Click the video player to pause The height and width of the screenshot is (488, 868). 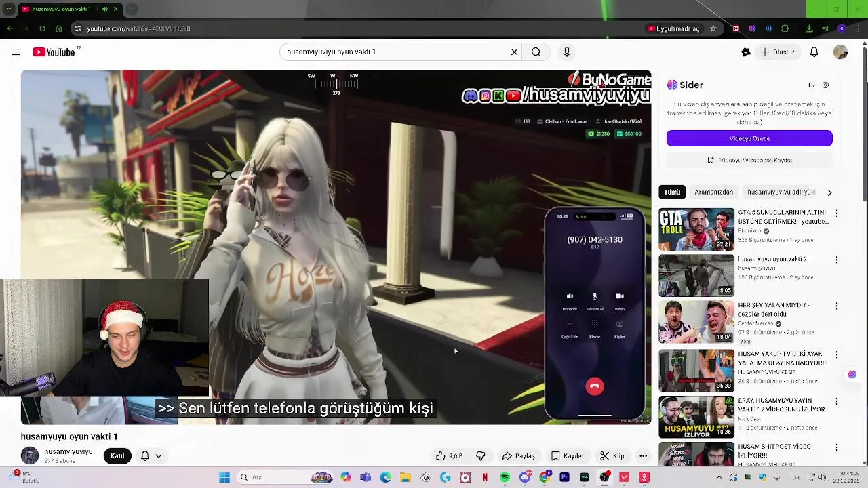(x=336, y=247)
